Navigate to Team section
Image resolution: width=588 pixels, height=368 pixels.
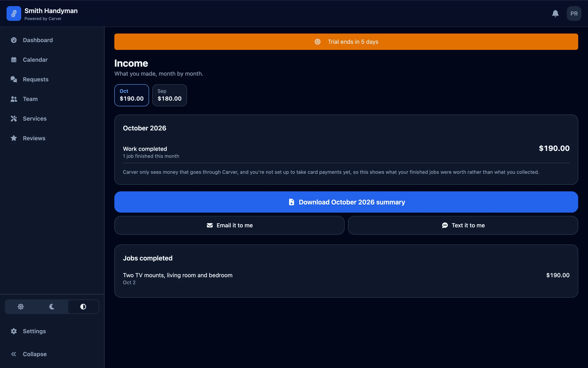tap(52, 99)
